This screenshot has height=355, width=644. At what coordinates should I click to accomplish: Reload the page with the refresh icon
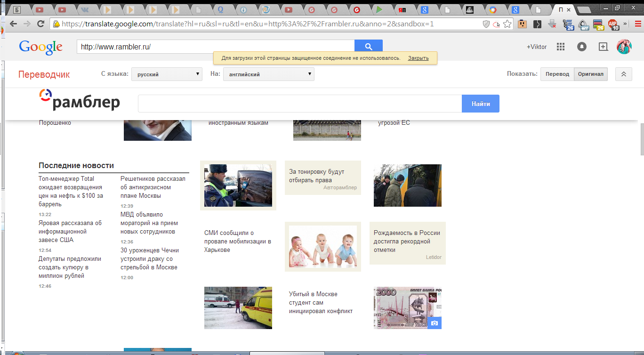point(41,24)
